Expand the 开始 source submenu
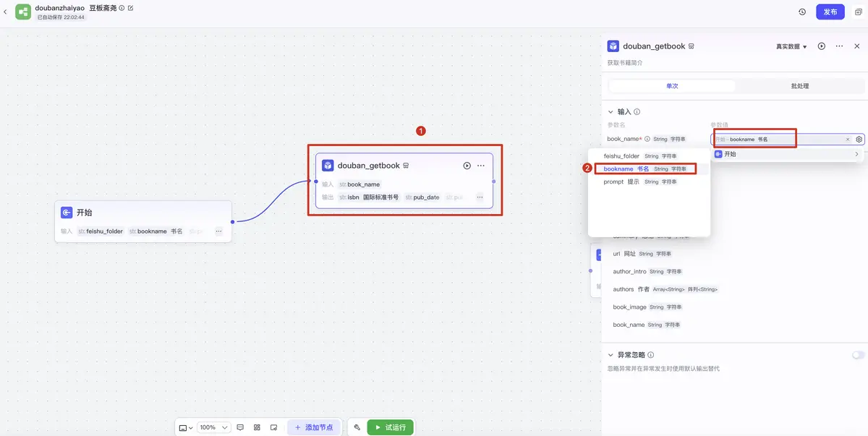The image size is (868, 436). pos(788,154)
